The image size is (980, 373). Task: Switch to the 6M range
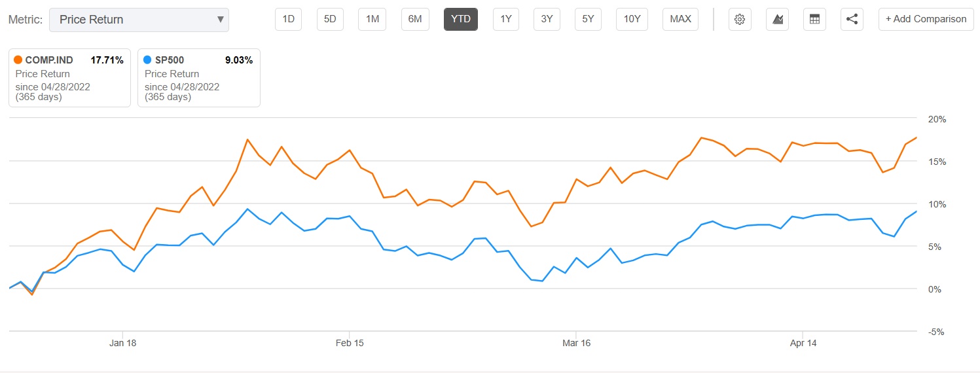(x=415, y=19)
